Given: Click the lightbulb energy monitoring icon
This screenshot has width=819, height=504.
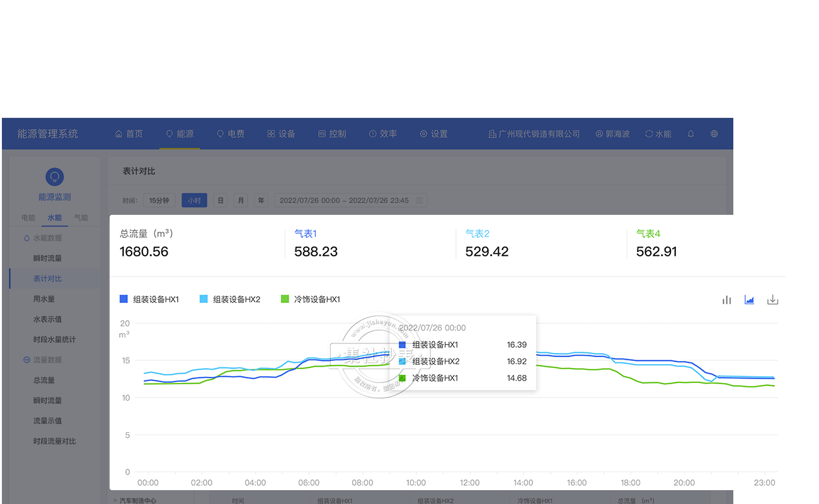Looking at the screenshot, I should (55, 176).
